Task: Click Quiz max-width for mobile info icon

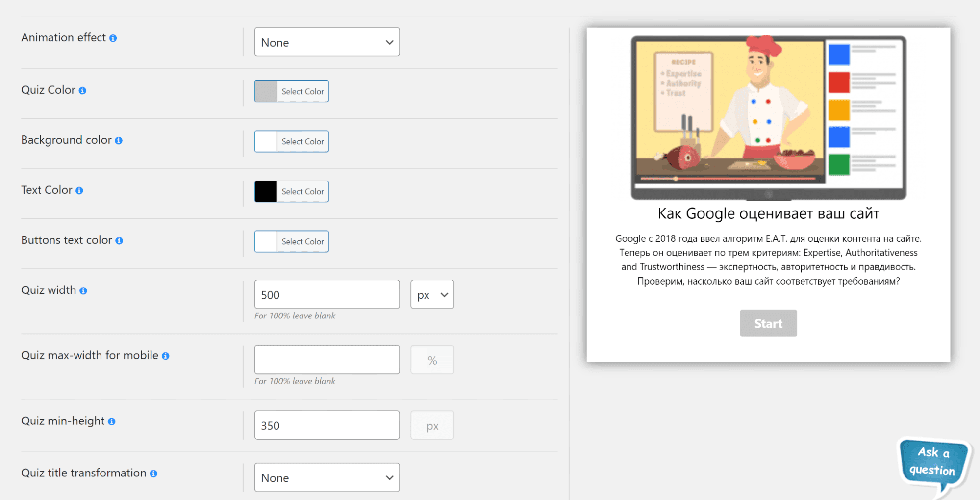Action: pos(166,356)
